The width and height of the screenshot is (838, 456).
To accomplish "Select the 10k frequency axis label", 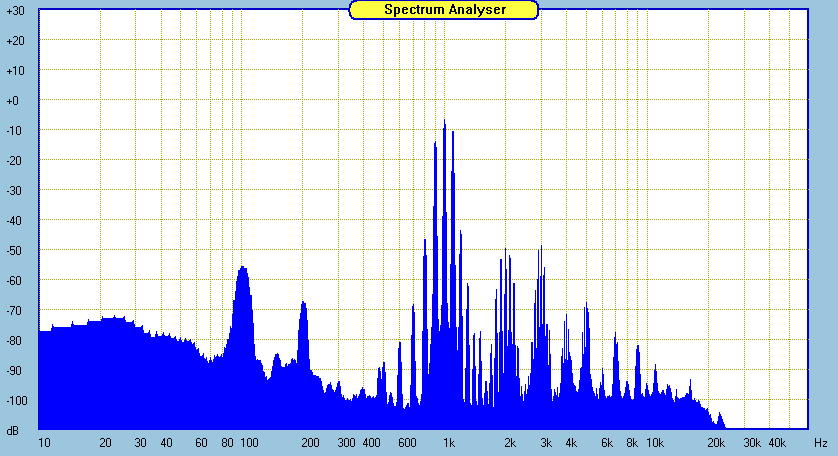I will pyautogui.click(x=654, y=442).
